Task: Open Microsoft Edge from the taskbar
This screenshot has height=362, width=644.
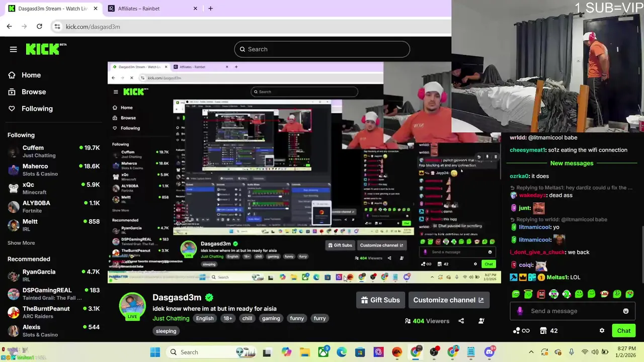Action: tap(341, 352)
